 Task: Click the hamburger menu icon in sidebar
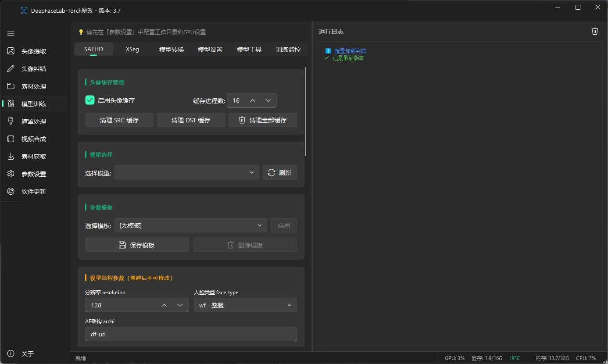pyautogui.click(x=11, y=33)
